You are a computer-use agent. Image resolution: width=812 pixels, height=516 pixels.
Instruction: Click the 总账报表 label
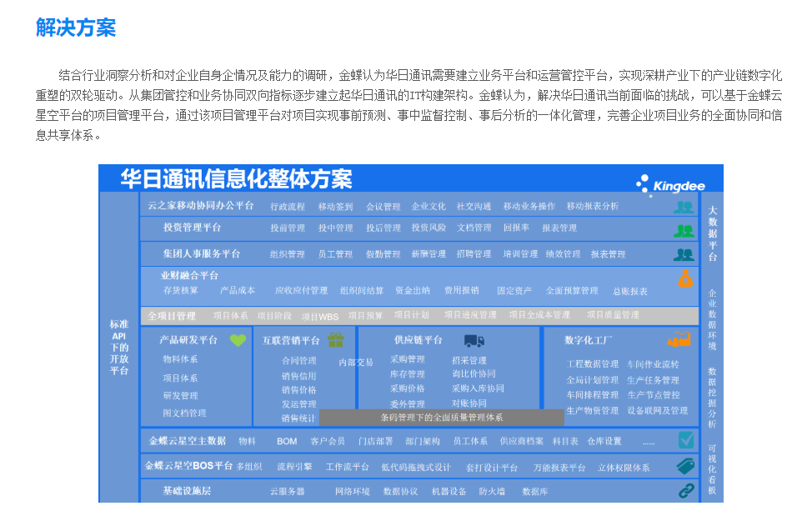click(x=629, y=291)
